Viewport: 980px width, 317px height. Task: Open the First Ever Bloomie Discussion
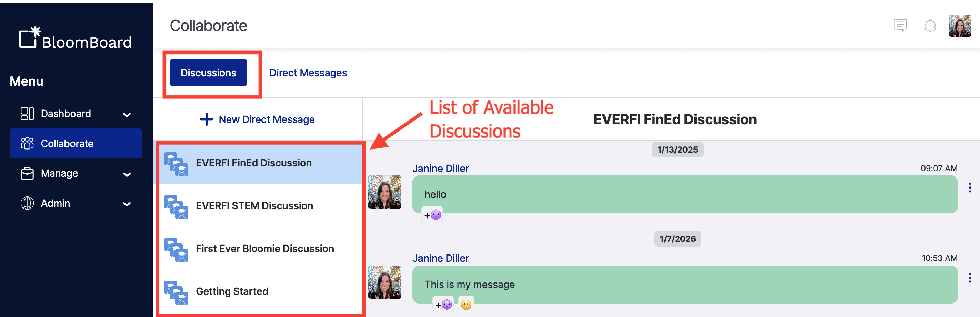click(261, 249)
